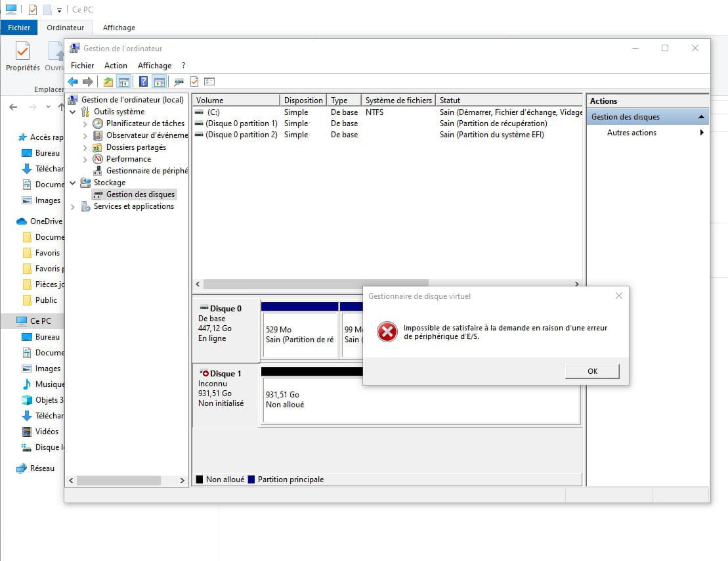Select the (C:) volume row
728x561 pixels.
tap(388, 112)
